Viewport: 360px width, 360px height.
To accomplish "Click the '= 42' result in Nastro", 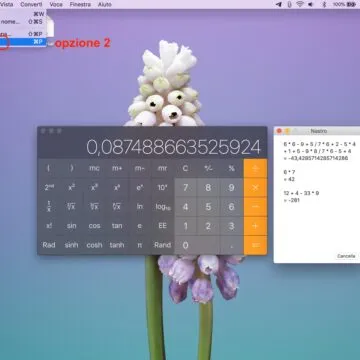I will pos(289,179).
